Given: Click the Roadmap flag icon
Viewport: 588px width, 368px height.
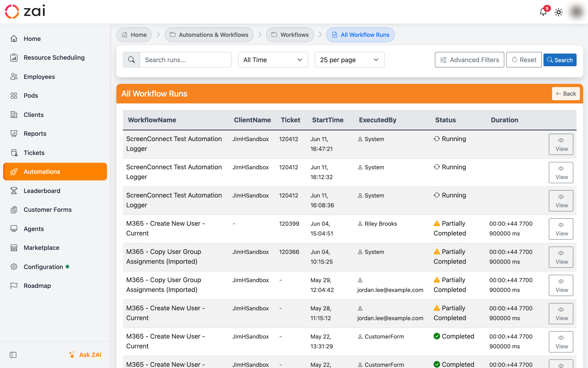Looking at the screenshot, I should [14, 286].
